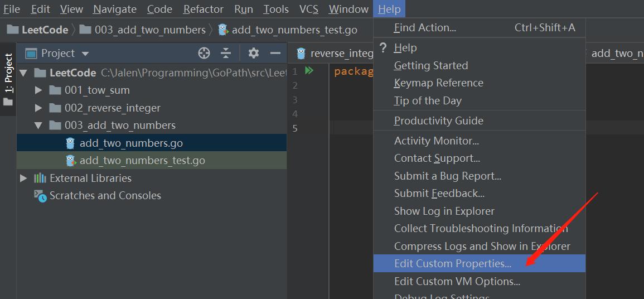Click the green run gutter arrow

pos(309,71)
